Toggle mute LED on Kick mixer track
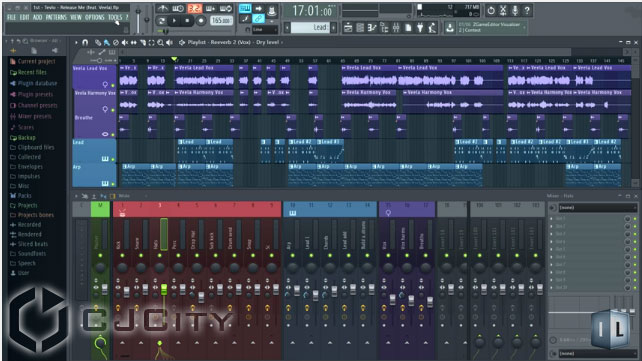 pos(122,255)
